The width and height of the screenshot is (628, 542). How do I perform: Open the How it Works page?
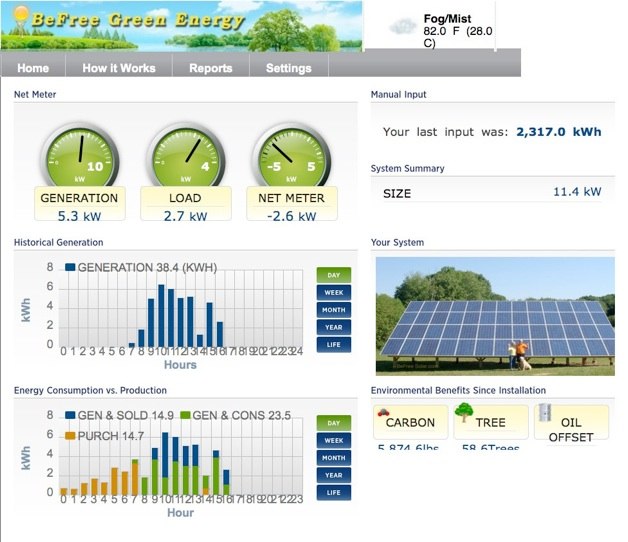(119, 68)
